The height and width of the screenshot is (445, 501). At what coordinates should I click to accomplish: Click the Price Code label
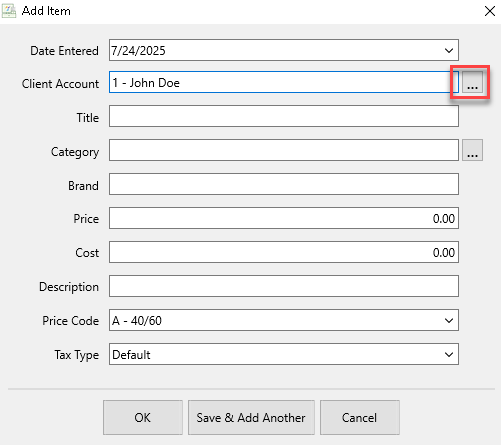tap(70, 321)
